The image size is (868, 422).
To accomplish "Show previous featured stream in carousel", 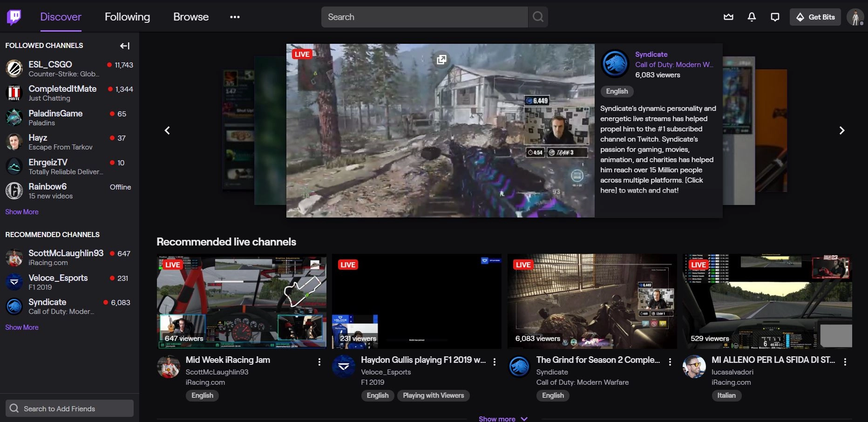I will 168,130.
